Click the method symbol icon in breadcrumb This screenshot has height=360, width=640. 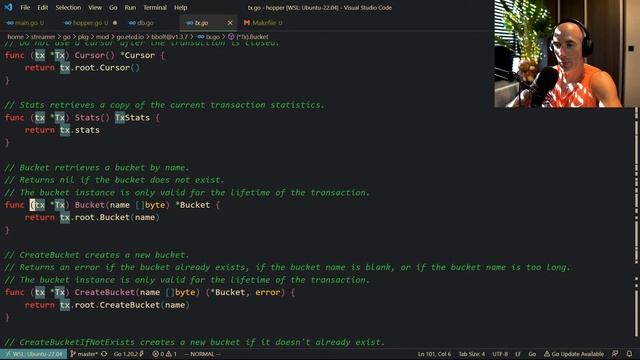click(231, 37)
